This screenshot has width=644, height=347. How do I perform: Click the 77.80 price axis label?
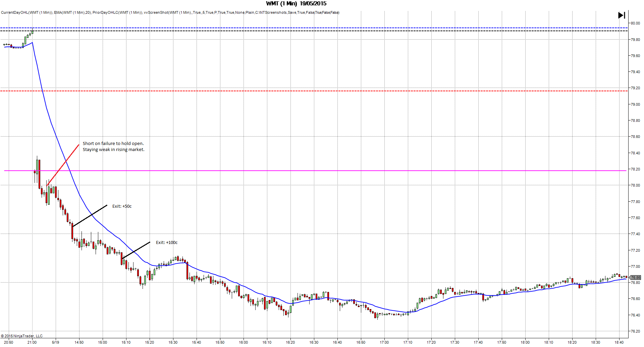click(x=635, y=202)
